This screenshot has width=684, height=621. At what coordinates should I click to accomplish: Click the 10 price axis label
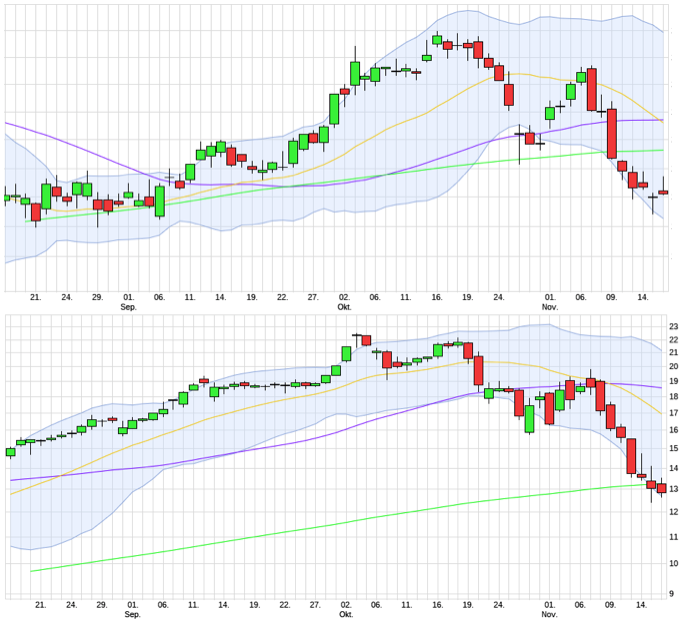pyautogui.click(x=674, y=563)
